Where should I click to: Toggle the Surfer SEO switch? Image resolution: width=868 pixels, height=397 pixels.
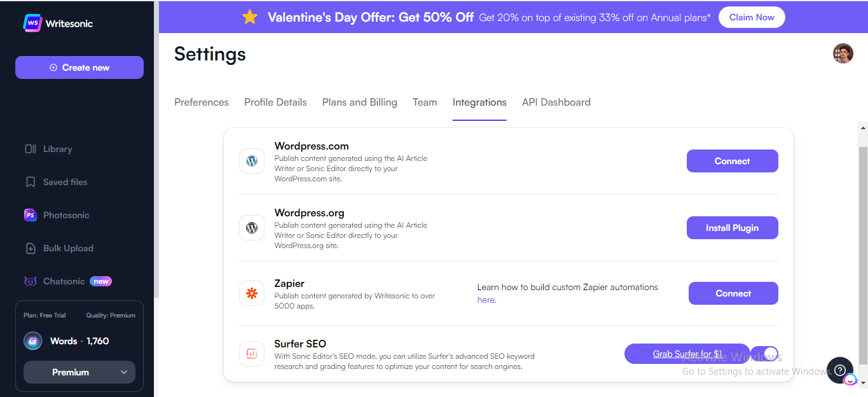pyautogui.click(x=764, y=354)
